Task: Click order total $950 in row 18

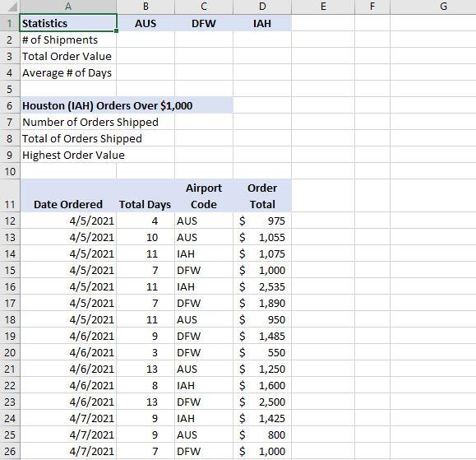Action: pos(262,319)
